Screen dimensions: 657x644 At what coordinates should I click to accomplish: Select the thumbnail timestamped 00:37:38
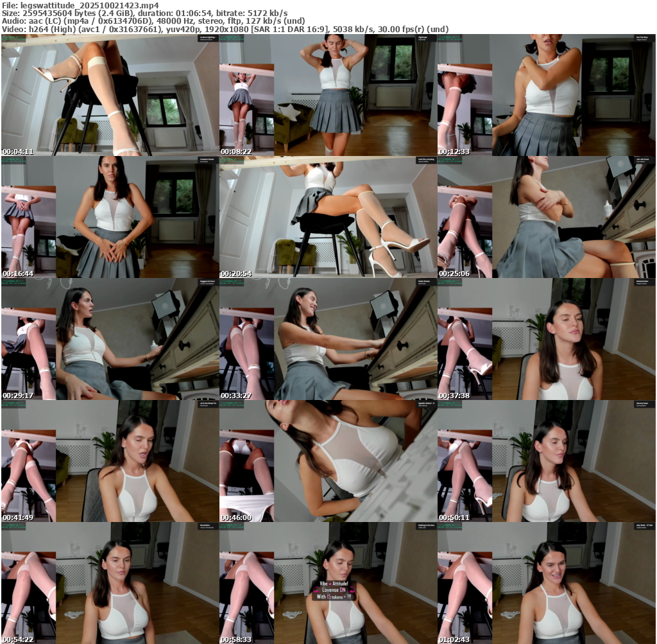pyautogui.click(x=547, y=339)
